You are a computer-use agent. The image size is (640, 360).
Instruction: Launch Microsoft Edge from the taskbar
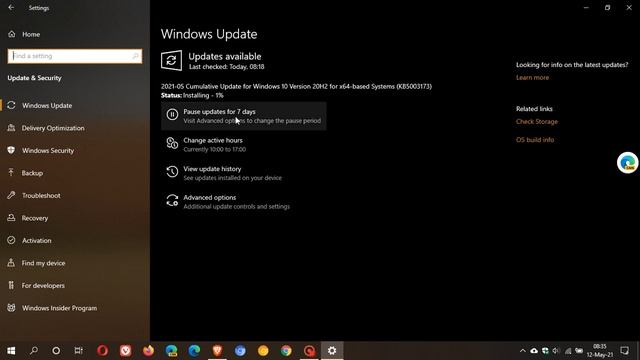coord(194,350)
